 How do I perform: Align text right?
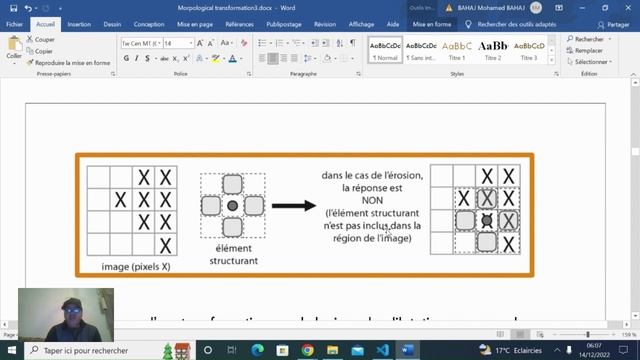283,59
